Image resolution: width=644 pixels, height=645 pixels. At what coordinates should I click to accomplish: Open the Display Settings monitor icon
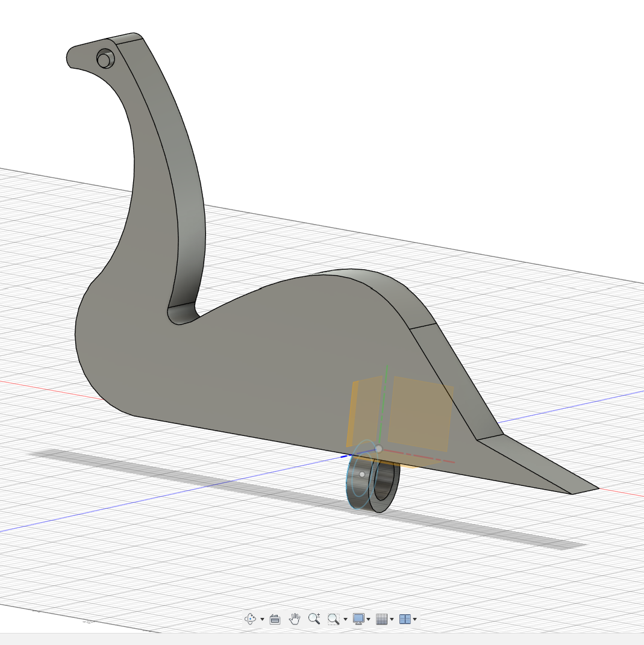pyautogui.click(x=358, y=619)
